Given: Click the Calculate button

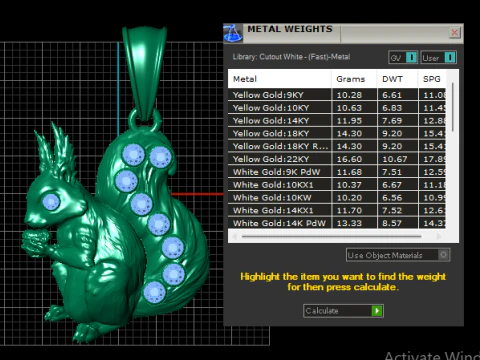Looking at the screenshot, I should [343, 311].
